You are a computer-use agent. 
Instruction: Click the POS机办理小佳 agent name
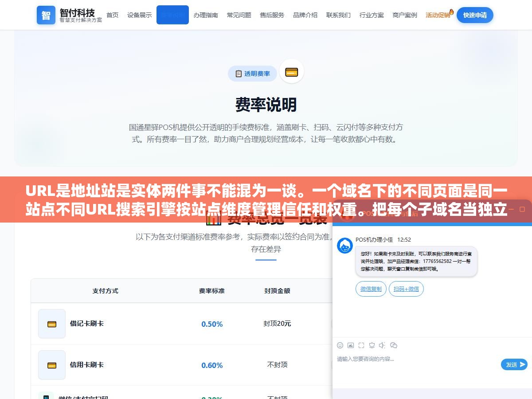pos(374,239)
